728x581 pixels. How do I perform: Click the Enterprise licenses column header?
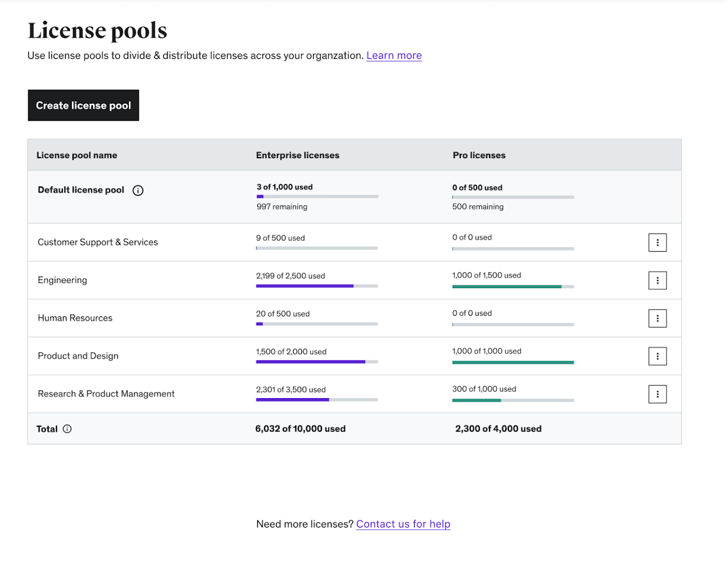(298, 155)
